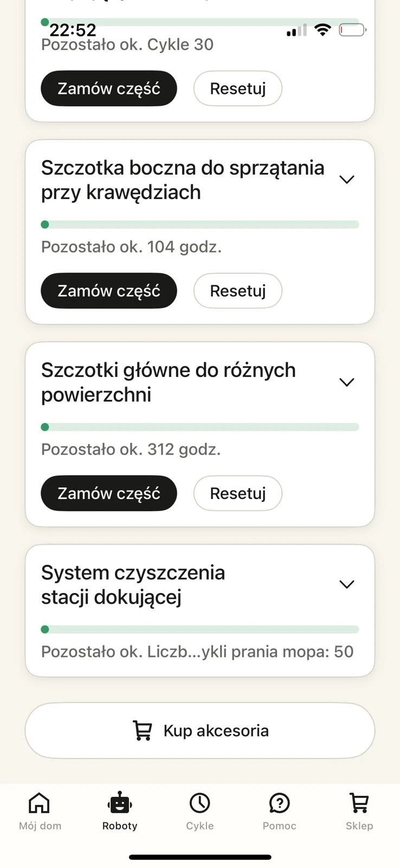Switch to the Cykle tab label
Image resolution: width=400 pixels, height=868 pixels.
pos(199,826)
